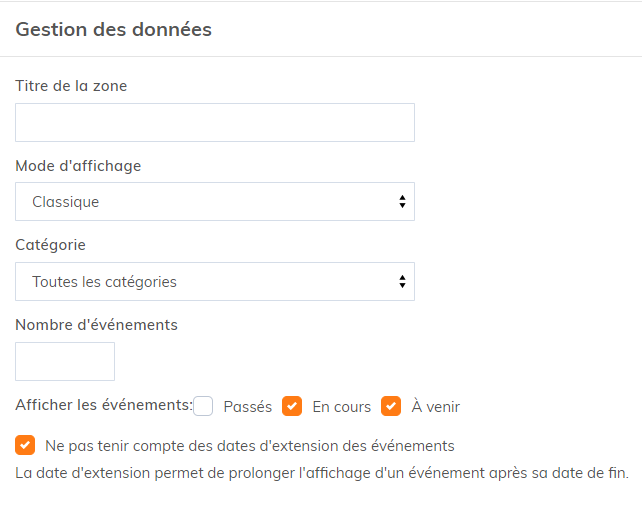Click the "Gestion des données" section heading

click(113, 29)
